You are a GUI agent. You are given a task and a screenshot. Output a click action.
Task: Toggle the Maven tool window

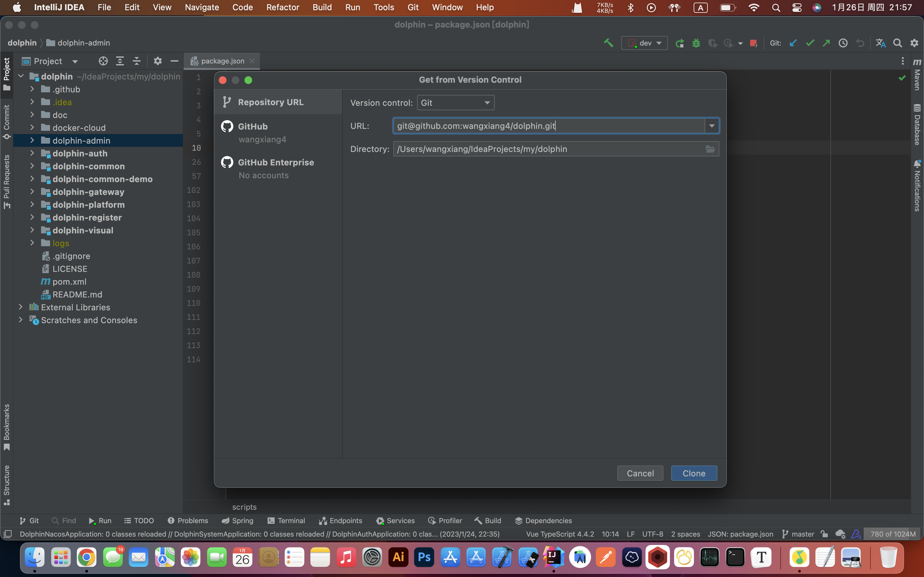coord(917,74)
